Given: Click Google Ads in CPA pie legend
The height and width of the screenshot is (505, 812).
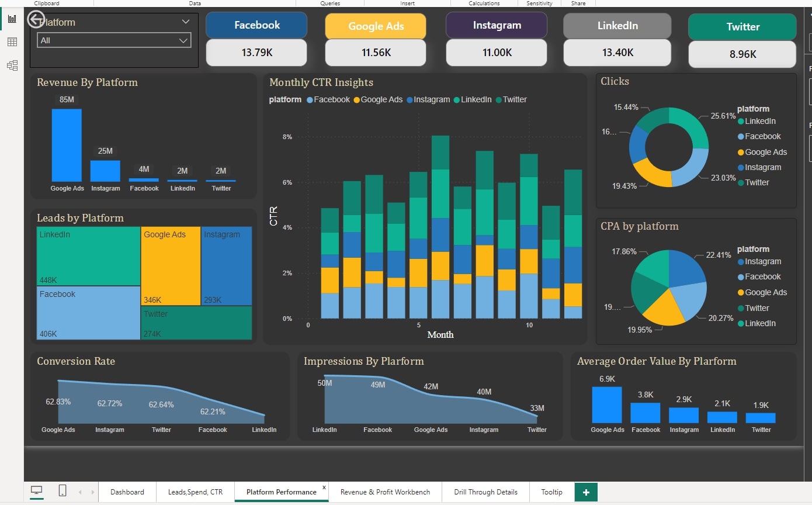Looking at the screenshot, I should point(762,292).
